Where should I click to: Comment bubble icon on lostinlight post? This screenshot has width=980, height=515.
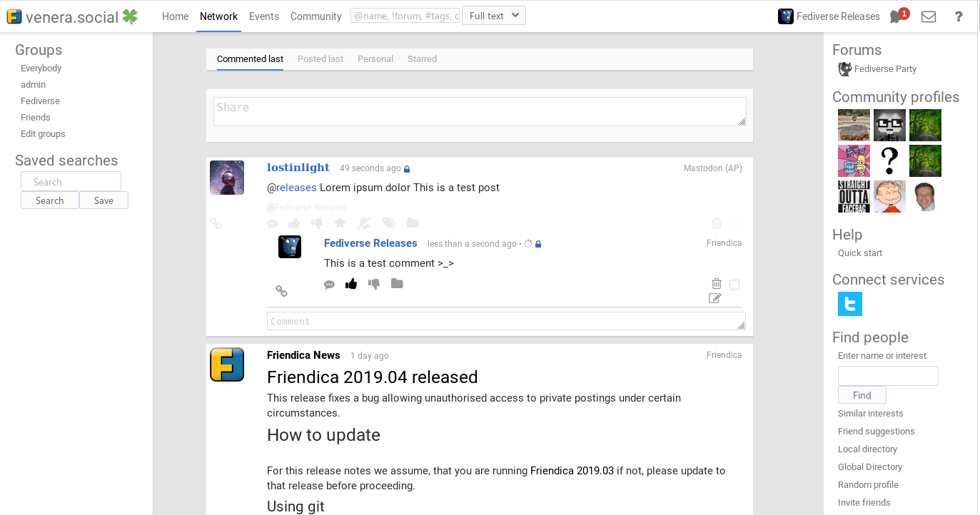[x=273, y=223]
